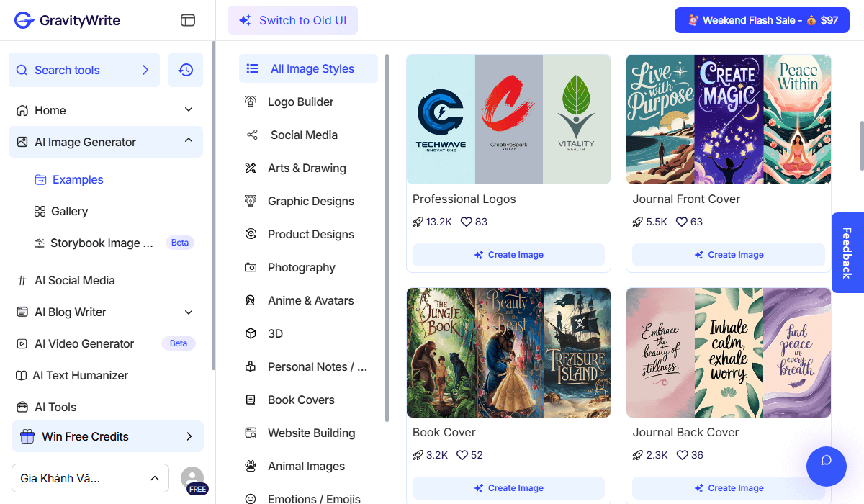This screenshot has height=504, width=864.
Task: Click the GravityWrite logo
Action: click(68, 20)
